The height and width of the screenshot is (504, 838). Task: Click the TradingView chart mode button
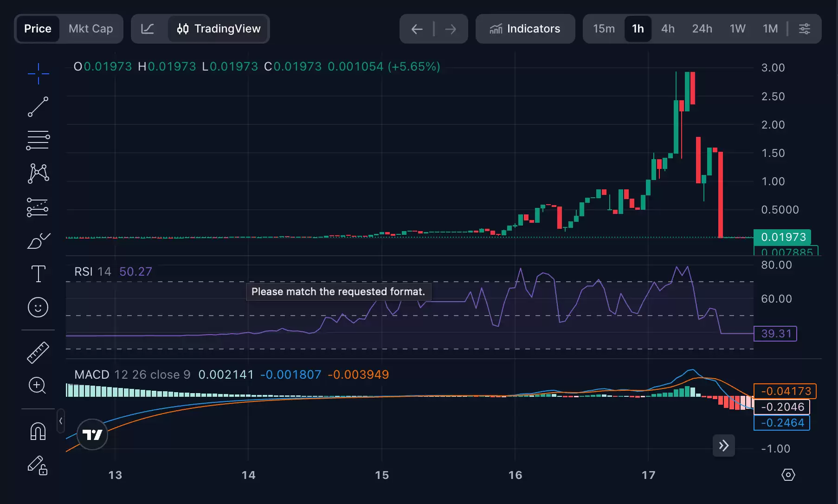219,29
